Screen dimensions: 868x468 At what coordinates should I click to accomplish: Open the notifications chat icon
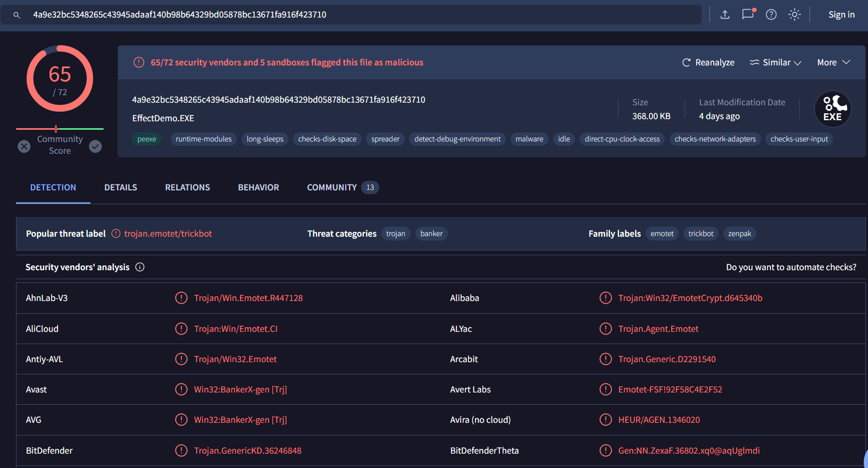click(x=748, y=14)
